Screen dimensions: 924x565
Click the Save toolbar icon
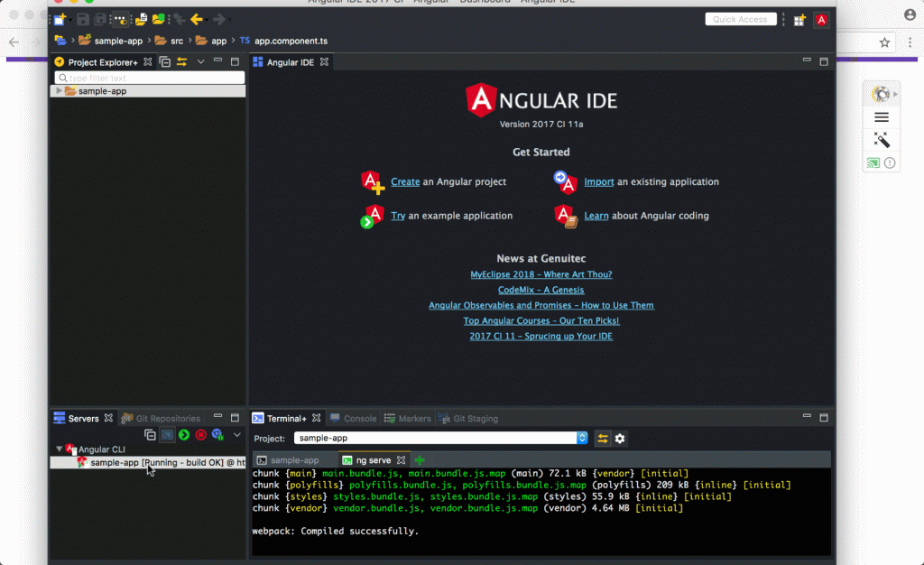coord(82,20)
